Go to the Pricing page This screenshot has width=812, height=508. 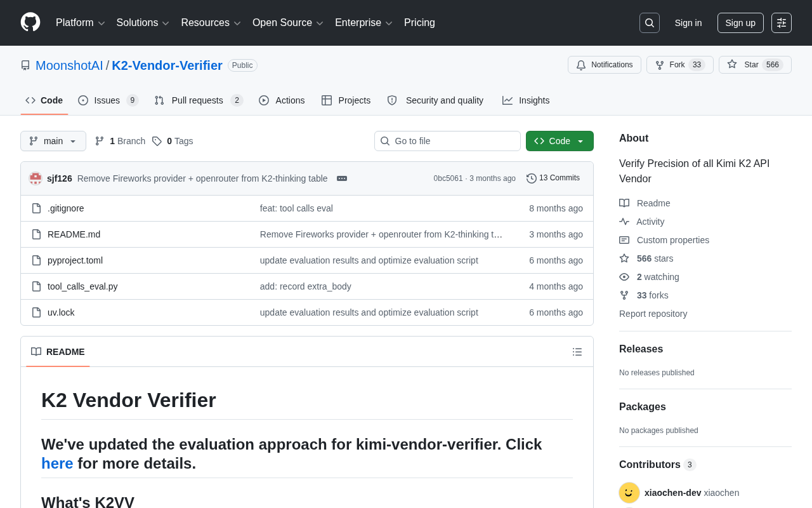point(419,23)
